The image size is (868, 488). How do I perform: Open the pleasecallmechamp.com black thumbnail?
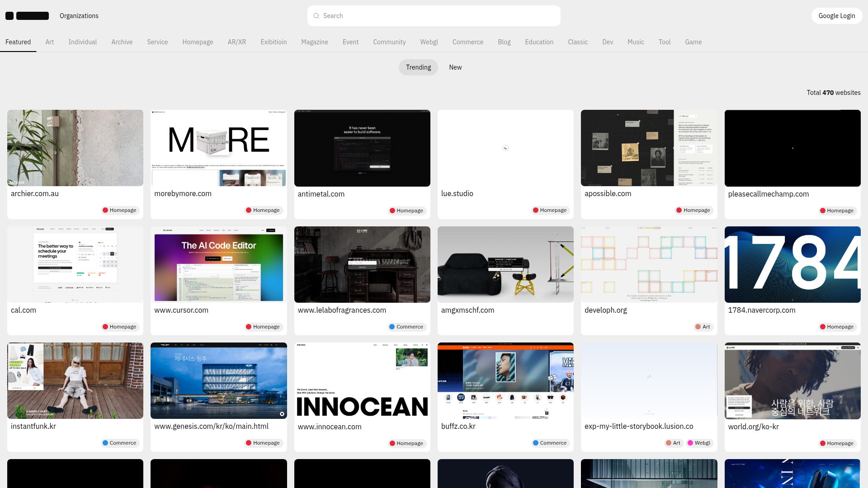pyautogui.click(x=793, y=148)
